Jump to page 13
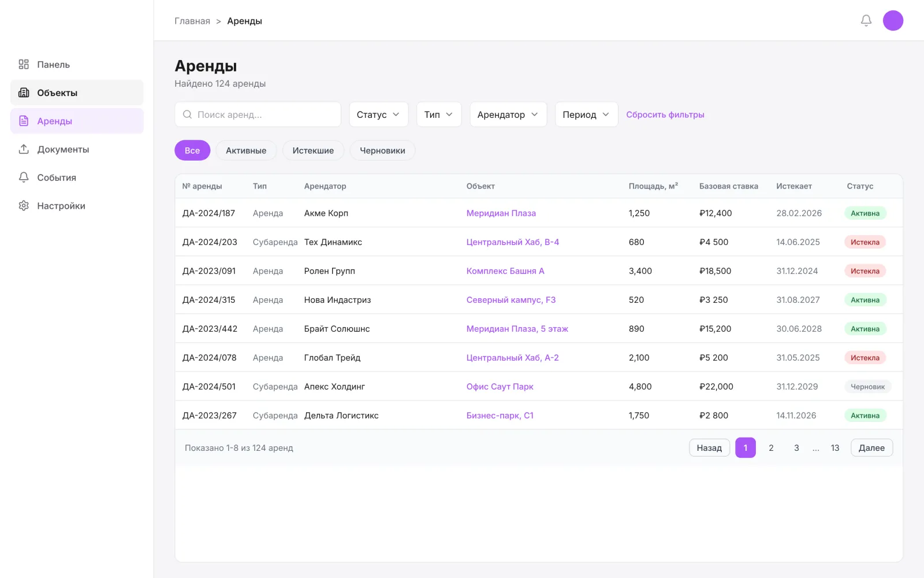The image size is (924, 578). point(835,448)
